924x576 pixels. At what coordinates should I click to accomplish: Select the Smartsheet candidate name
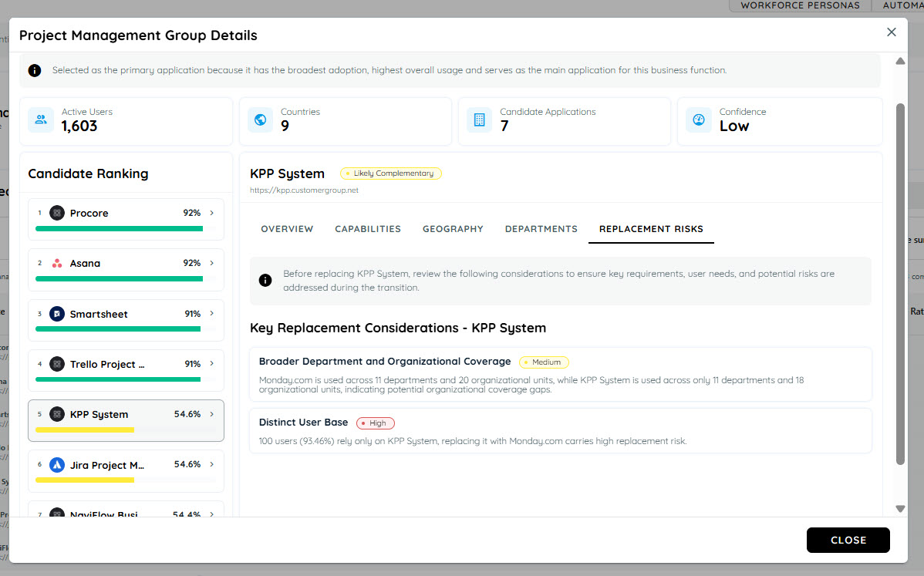[99, 314]
